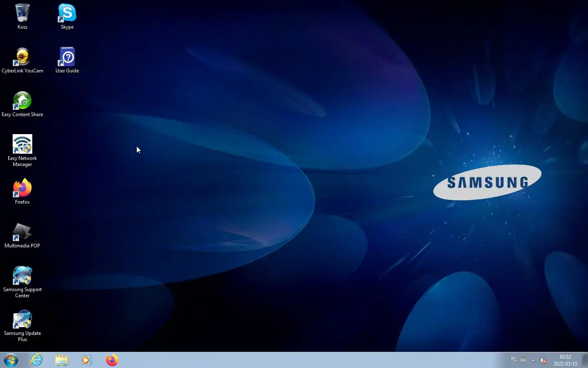Image resolution: width=588 pixels, height=368 pixels.
Task: Open the clock showing 02:52
Action: pyautogui.click(x=566, y=360)
